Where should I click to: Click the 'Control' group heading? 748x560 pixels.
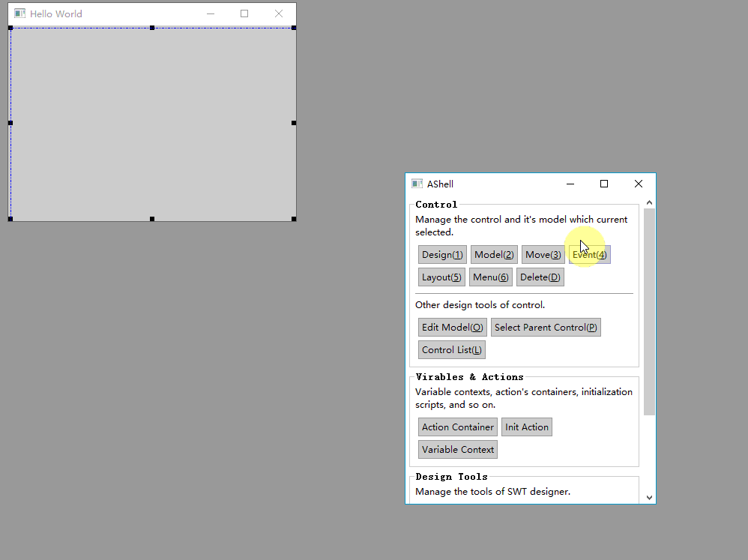tap(436, 205)
